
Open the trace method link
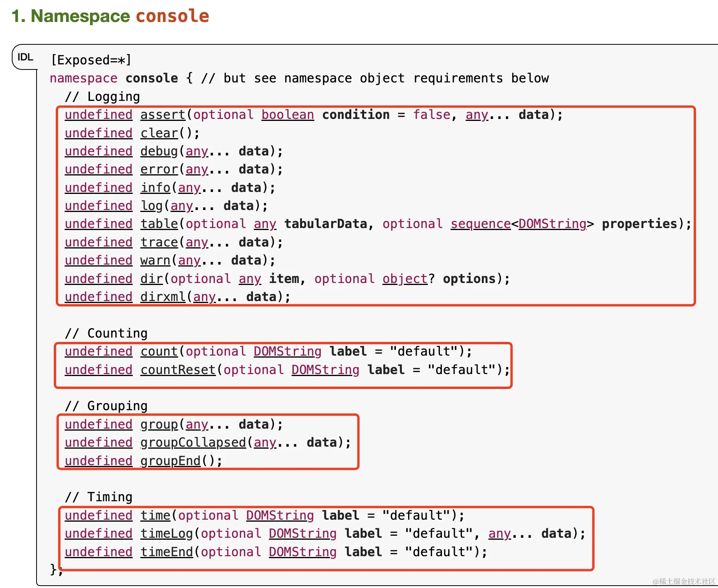[159, 242]
